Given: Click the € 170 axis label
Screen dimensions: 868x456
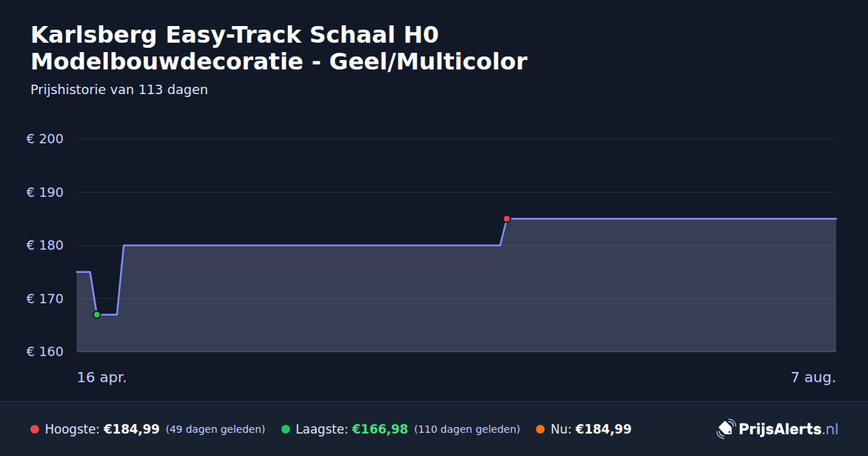Looking at the screenshot, I should 46,298.
